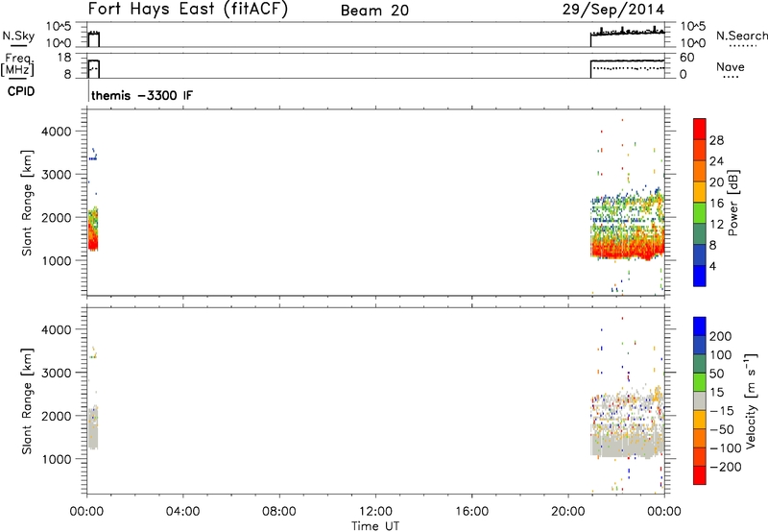Click the '16:00' time tick label
This screenshot has width=768, height=532.
(x=471, y=512)
